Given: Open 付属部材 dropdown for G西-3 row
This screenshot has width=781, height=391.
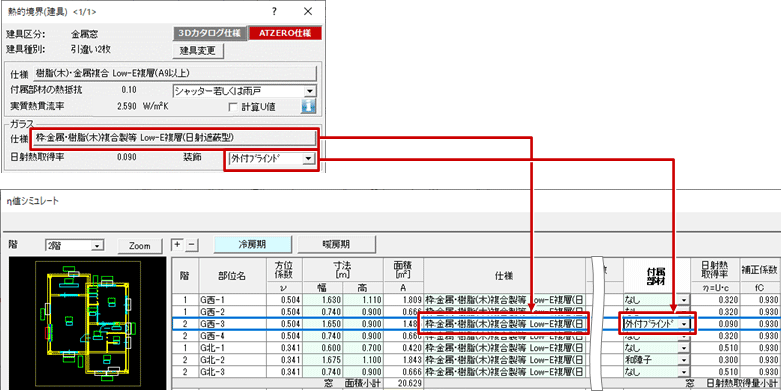Looking at the screenshot, I should [685, 324].
